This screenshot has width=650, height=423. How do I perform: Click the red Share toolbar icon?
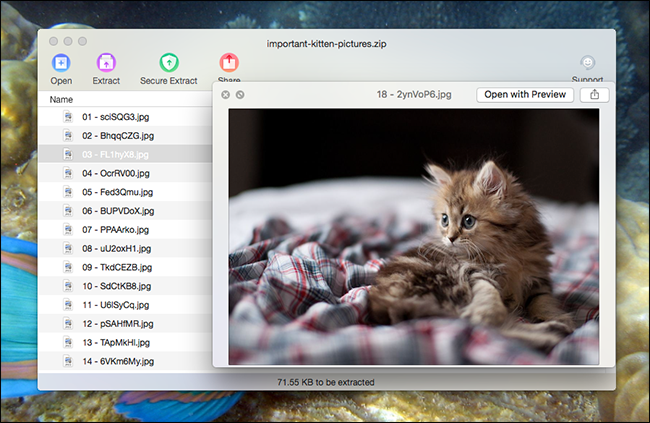click(x=229, y=63)
